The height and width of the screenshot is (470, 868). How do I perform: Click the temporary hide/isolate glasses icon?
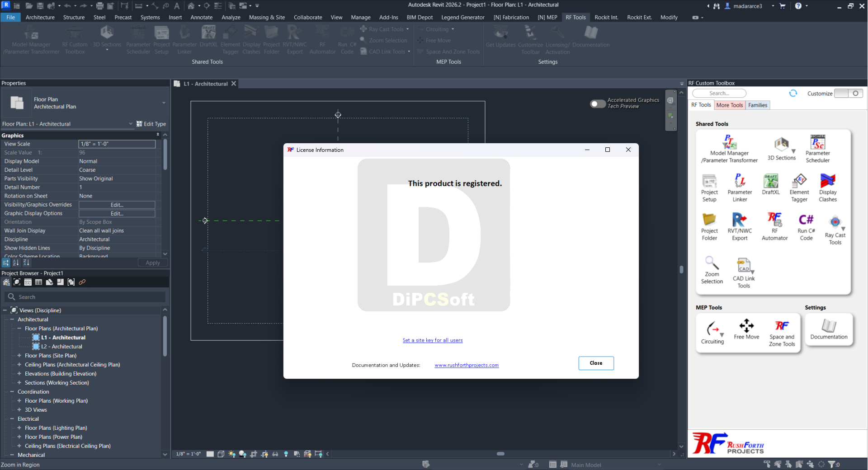pyautogui.click(x=275, y=454)
